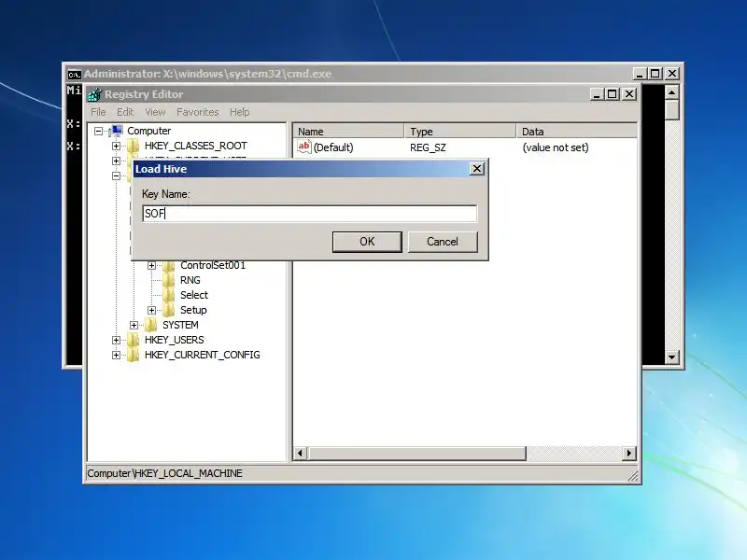The image size is (747, 560).
Task: Close the Registry Editor window
Action: pos(629,94)
